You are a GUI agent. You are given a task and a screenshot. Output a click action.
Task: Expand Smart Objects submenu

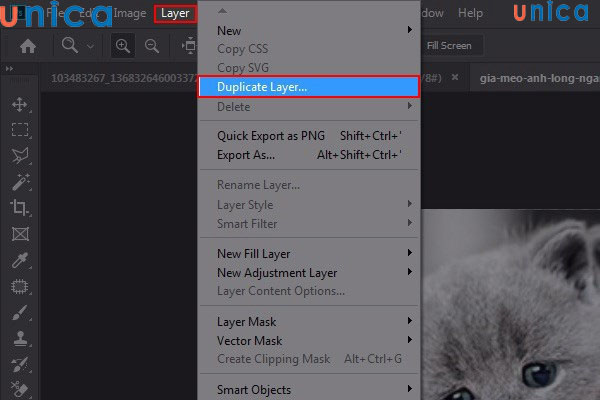(x=309, y=390)
